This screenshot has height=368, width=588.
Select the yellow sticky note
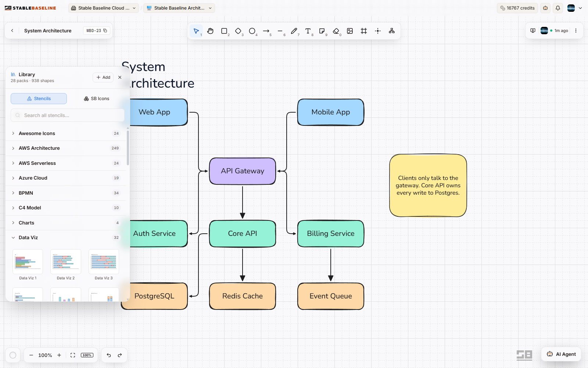coord(428,185)
